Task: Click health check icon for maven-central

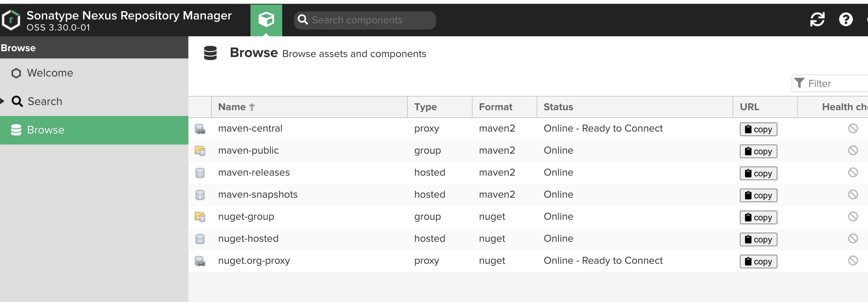Action: [853, 128]
